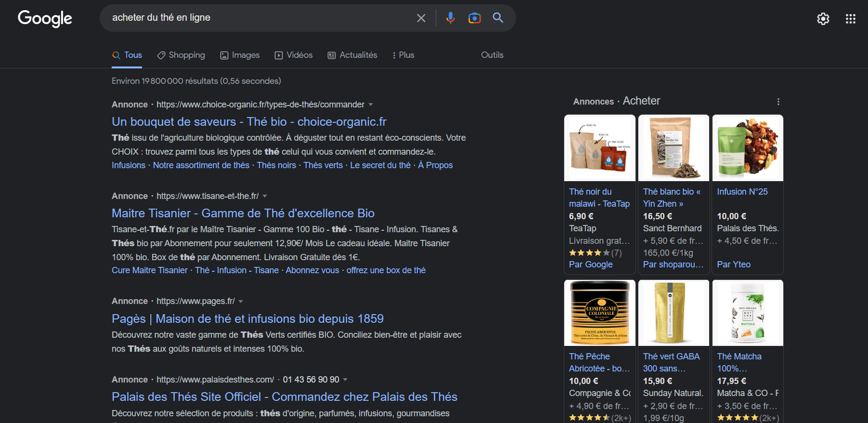Screen dimensions: 868x423
Task: Follow the 'À Propos' sitelink
Action: coord(435,165)
